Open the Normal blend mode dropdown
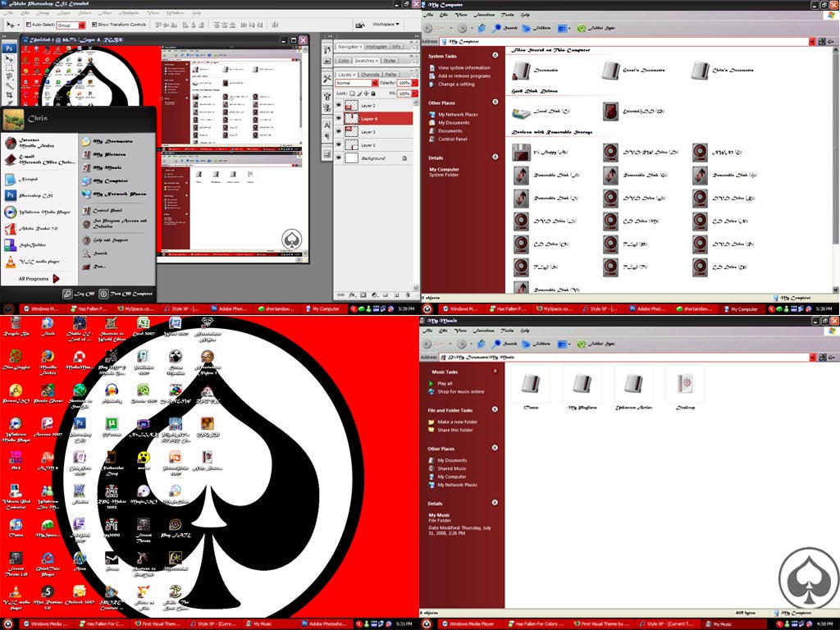Image resolution: width=840 pixels, height=630 pixels. click(x=374, y=83)
